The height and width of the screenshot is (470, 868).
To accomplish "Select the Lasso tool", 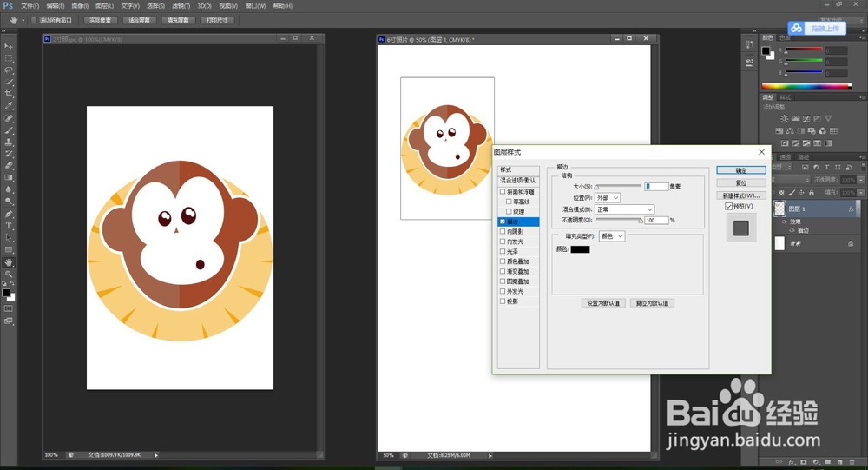I will 9,70.
